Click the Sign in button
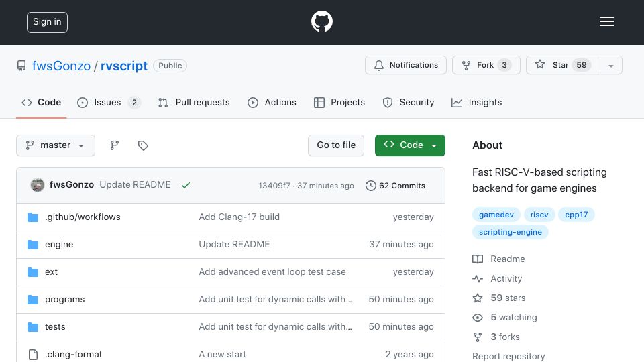The image size is (644, 362). pos(47,22)
